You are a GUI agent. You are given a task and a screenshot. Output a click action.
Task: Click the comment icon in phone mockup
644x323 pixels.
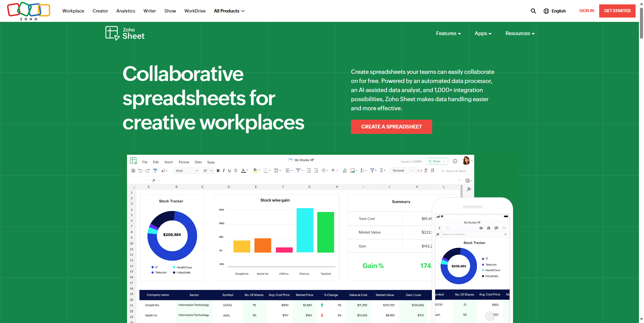(x=496, y=228)
